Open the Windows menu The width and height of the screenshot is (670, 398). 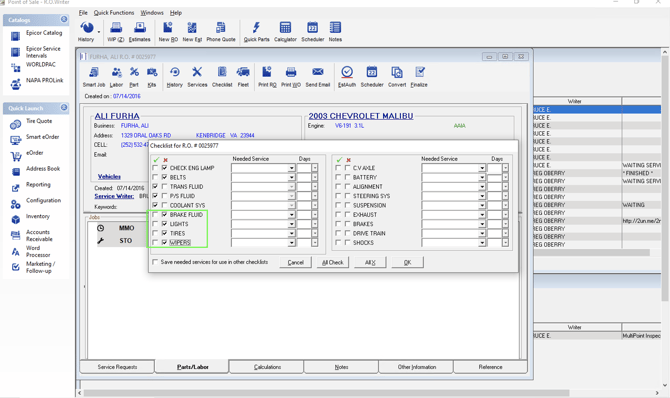click(x=152, y=13)
